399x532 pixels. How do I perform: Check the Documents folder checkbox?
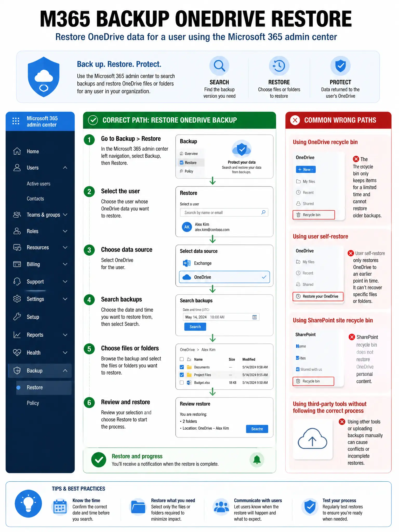pos(182,367)
